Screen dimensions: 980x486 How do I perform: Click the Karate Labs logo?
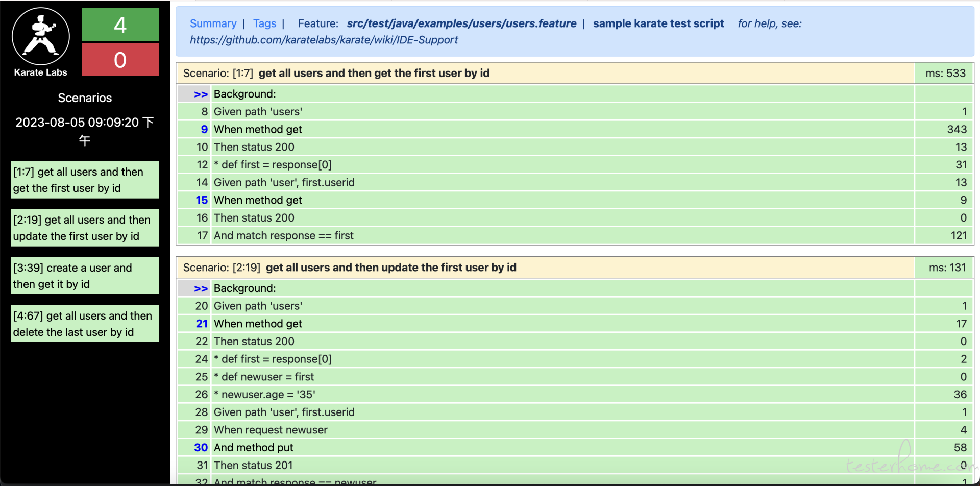tap(41, 42)
